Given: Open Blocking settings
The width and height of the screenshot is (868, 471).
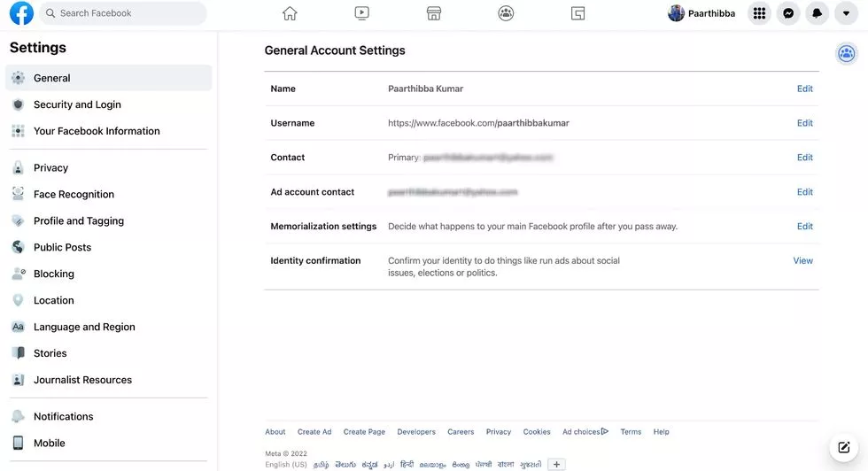Looking at the screenshot, I should 108,274.
